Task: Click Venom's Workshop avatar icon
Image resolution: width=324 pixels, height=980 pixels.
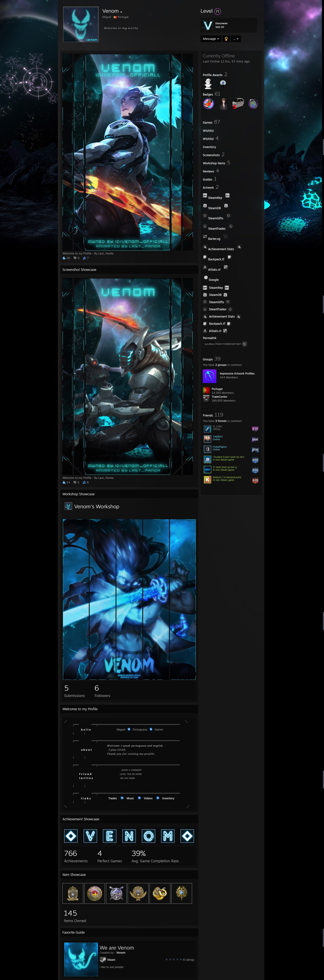Action: (x=68, y=506)
